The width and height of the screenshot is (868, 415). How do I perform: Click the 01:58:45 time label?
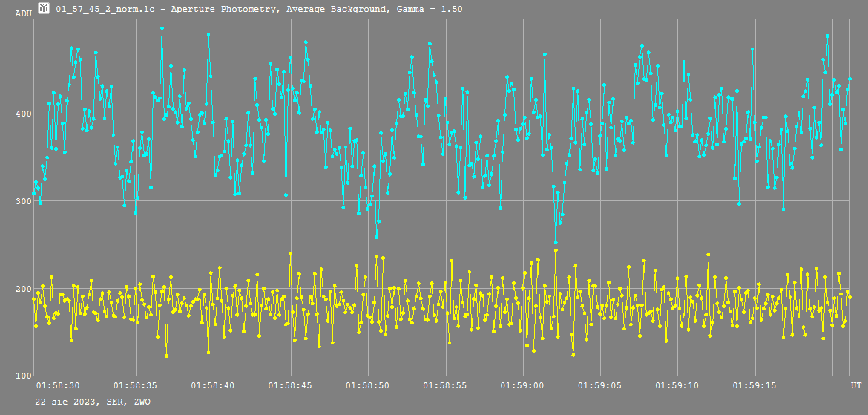point(291,385)
